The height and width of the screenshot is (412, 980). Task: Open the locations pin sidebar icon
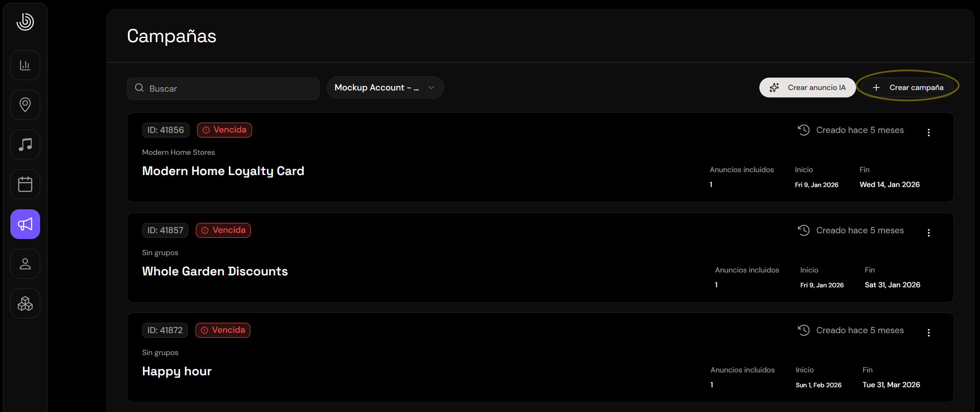[25, 105]
